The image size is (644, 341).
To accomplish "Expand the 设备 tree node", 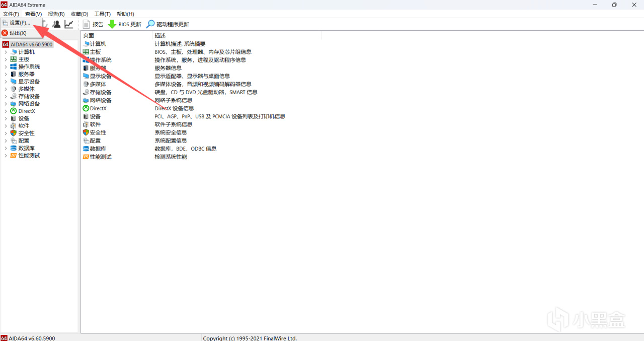I will pos(6,118).
